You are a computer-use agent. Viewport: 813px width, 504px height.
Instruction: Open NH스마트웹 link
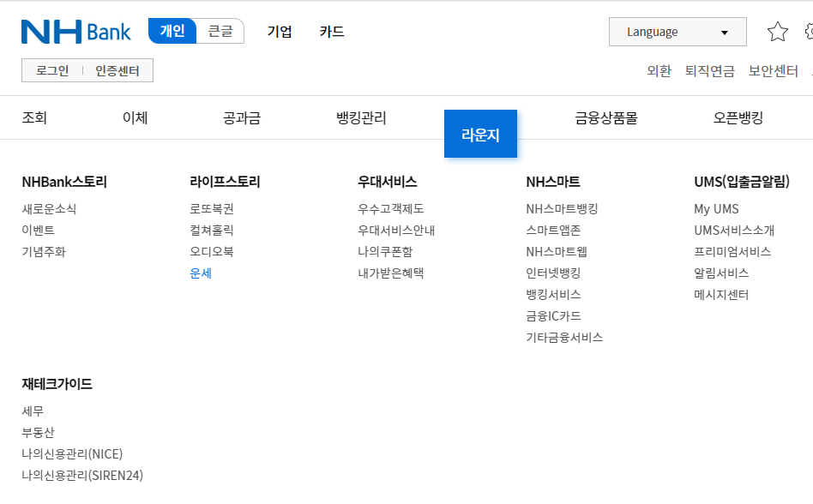tap(557, 252)
